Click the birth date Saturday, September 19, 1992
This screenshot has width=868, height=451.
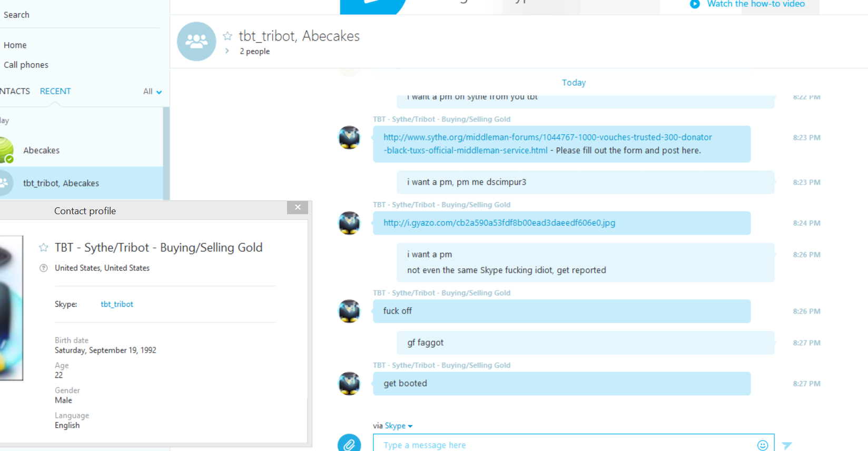pyautogui.click(x=105, y=350)
